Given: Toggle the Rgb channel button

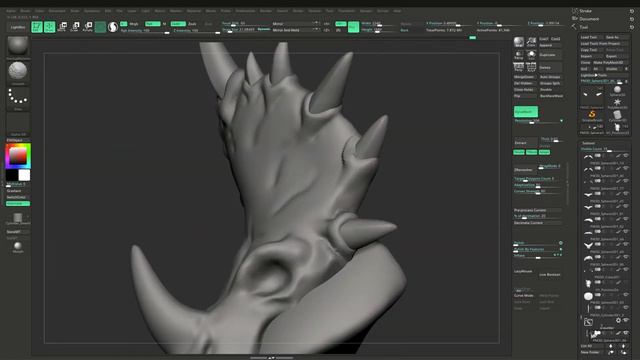Looking at the screenshot, I should pos(152,24).
